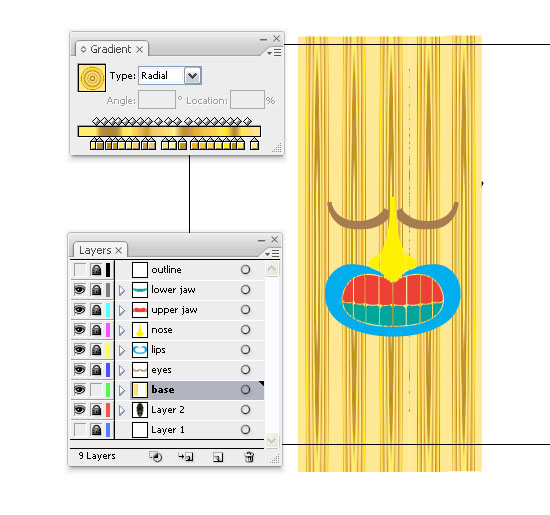Viewport: 550px width, 515px height.
Task: Show Layer 1 visibility
Action: (x=80, y=430)
